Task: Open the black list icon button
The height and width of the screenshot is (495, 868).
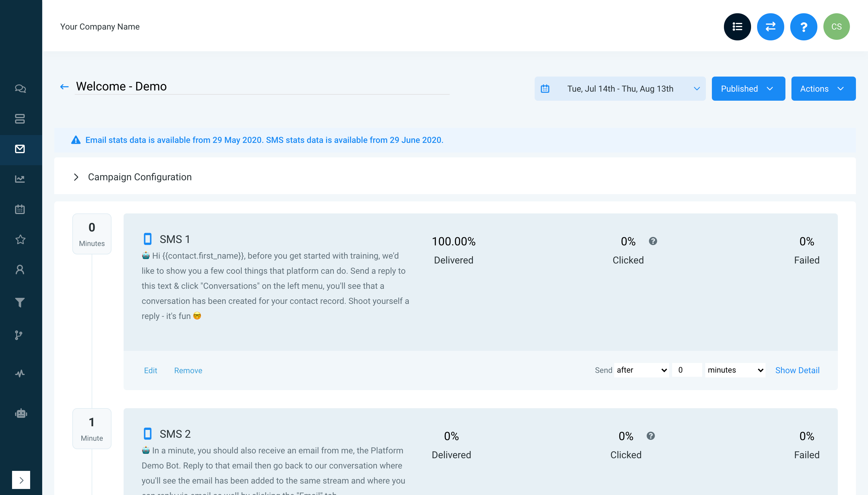Action: point(737,27)
